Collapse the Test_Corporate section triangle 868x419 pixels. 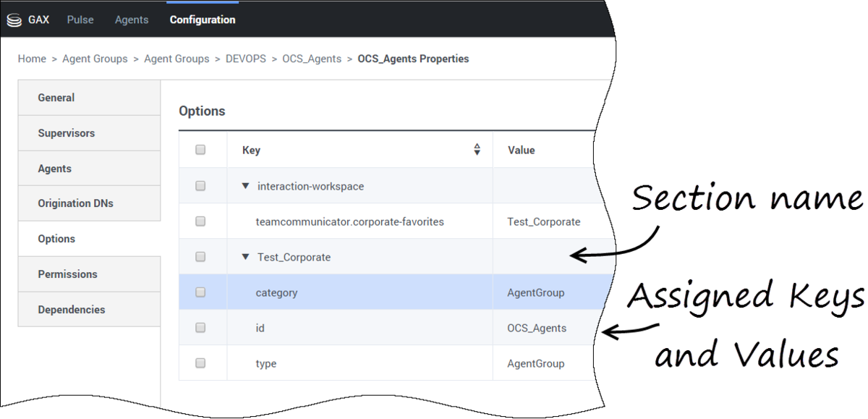[x=246, y=257]
